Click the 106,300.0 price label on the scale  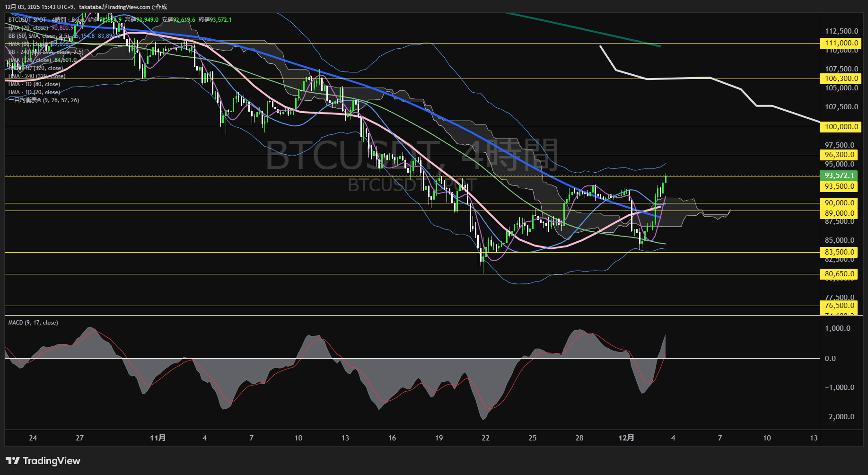point(842,79)
